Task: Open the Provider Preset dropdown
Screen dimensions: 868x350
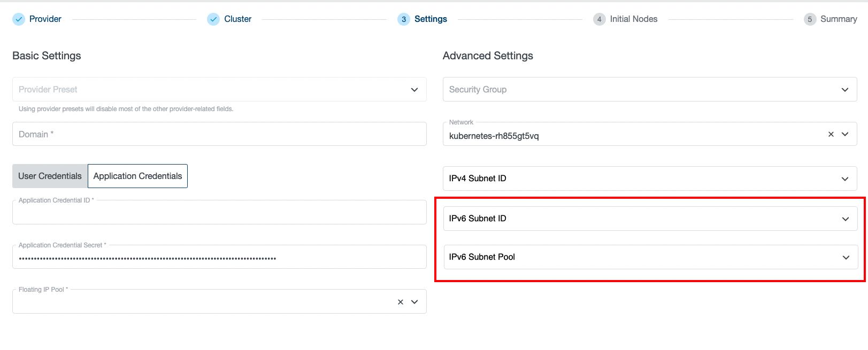Action: [x=413, y=89]
